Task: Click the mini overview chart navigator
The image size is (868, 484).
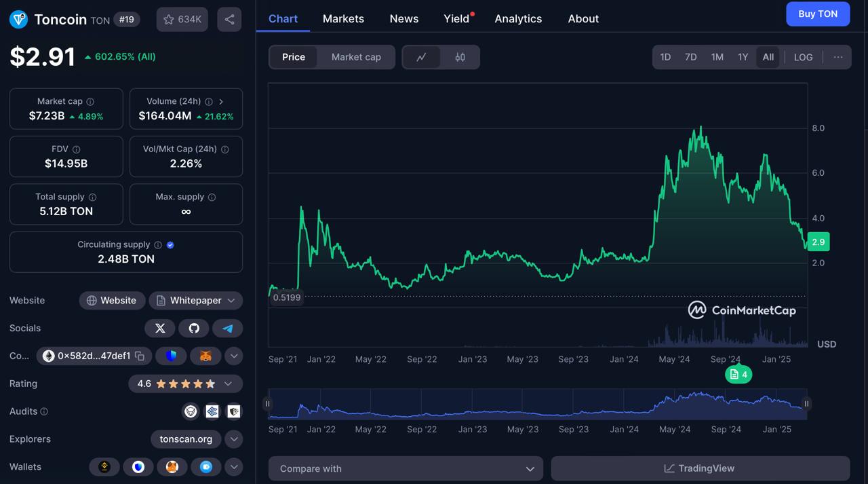Action: 537,404
